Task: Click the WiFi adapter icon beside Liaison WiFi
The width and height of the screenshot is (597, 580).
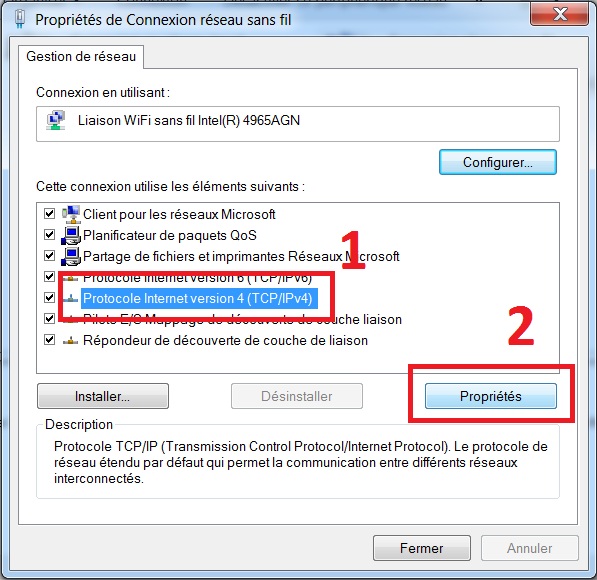Action: tap(56, 120)
